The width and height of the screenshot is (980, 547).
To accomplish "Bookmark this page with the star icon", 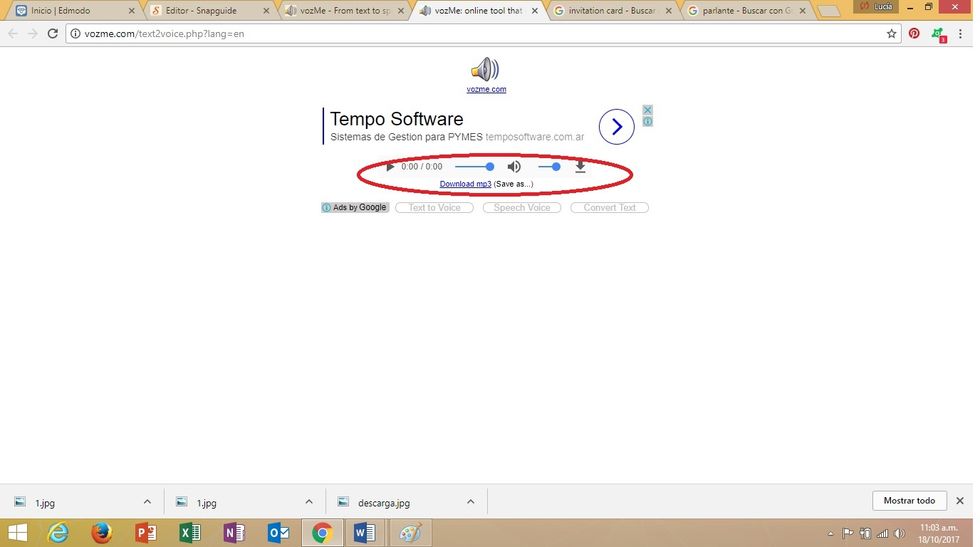I will 891,33.
